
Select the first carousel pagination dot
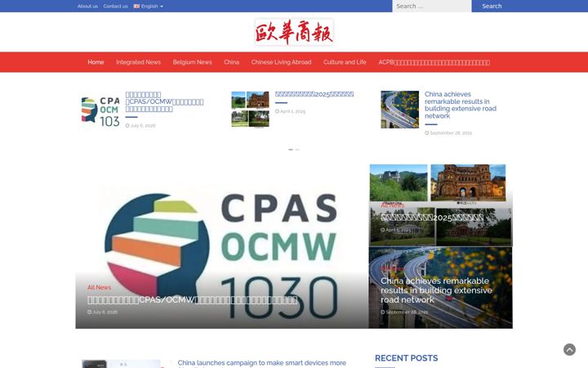(x=291, y=150)
